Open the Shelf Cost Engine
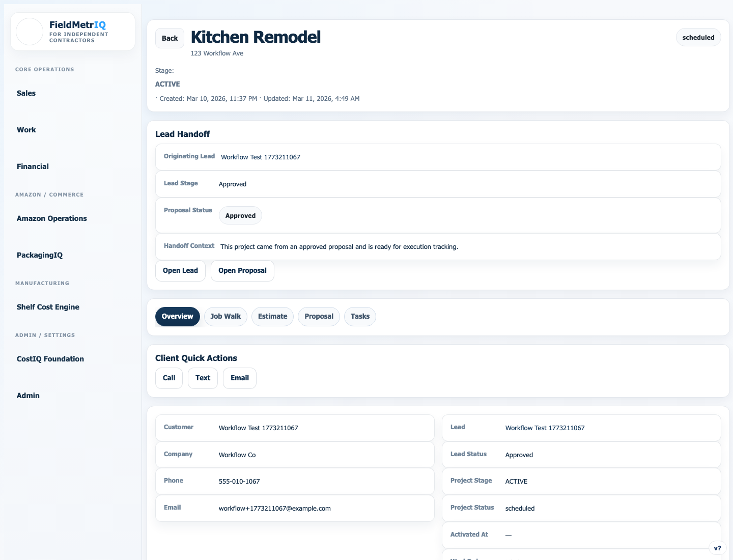The image size is (733, 560). point(48,307)
